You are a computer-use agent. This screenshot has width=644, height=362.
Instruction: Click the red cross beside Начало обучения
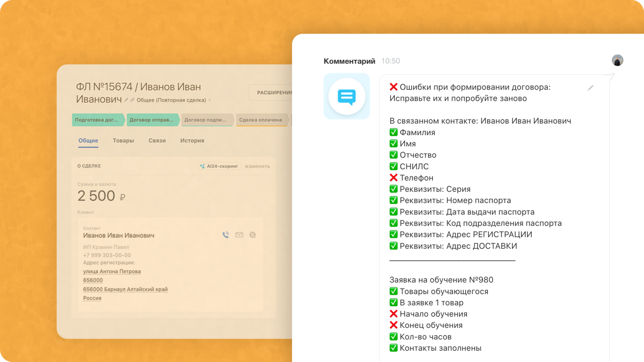coord(393,314)
